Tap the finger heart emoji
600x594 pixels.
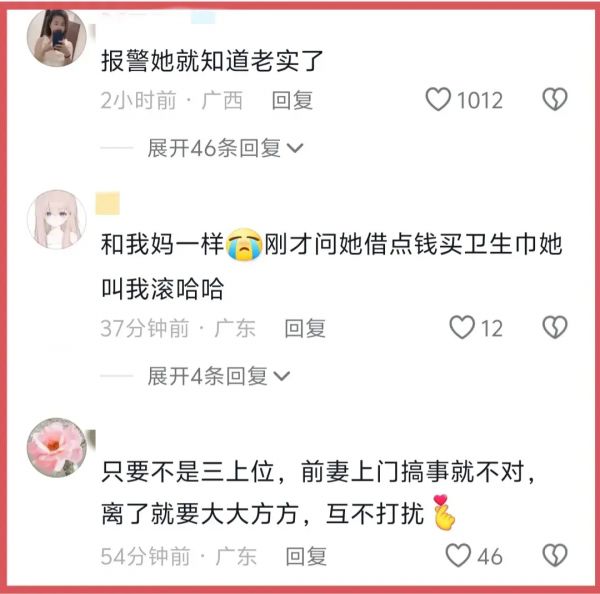tap(443, 512)
